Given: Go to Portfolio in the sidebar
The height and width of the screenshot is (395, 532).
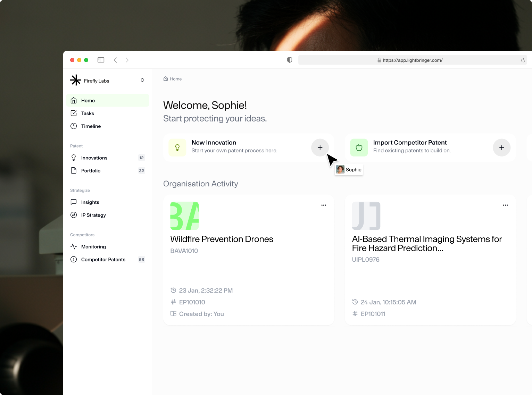Looking at the screenshot, I should 108,170.
